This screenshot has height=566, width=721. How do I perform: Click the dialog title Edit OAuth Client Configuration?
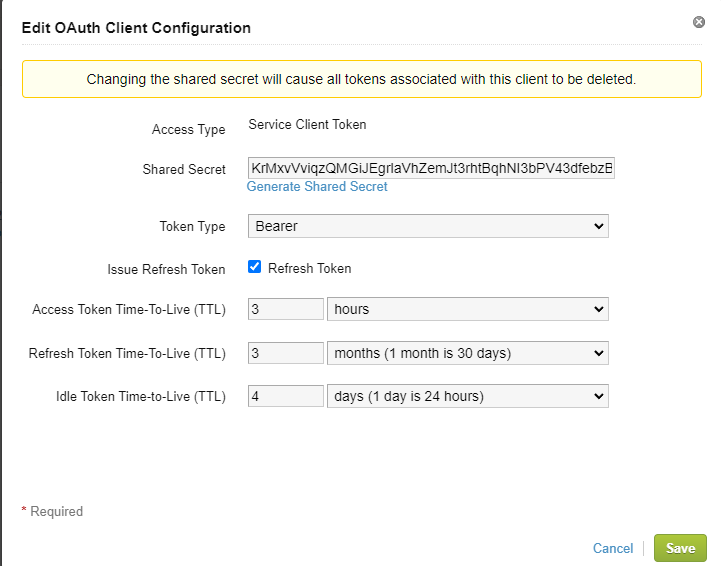pyautogui.click(x=136, y=28)
